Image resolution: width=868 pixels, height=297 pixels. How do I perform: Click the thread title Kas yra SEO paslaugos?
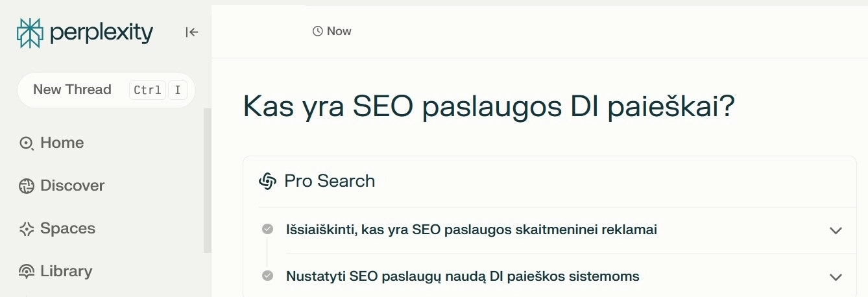point(488,107)
